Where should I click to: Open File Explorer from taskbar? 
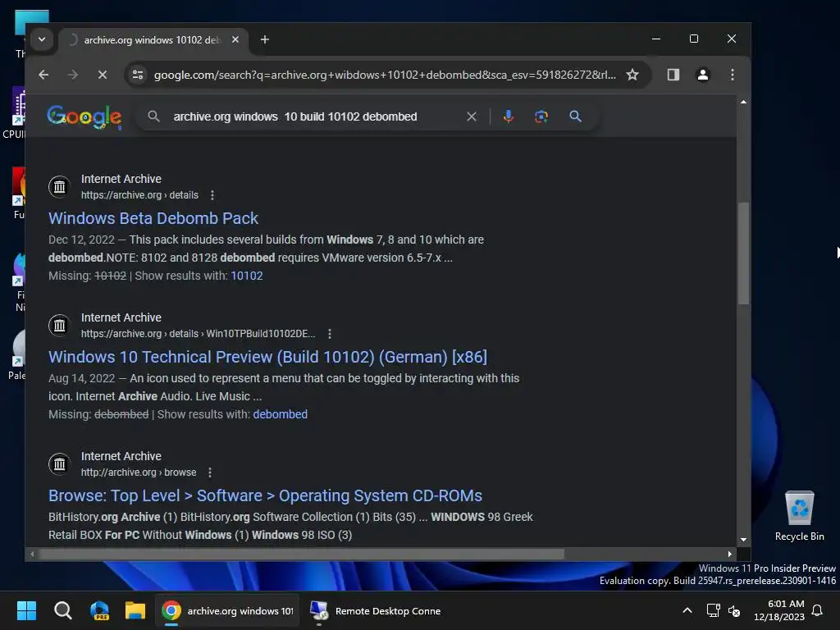(135, 610)
